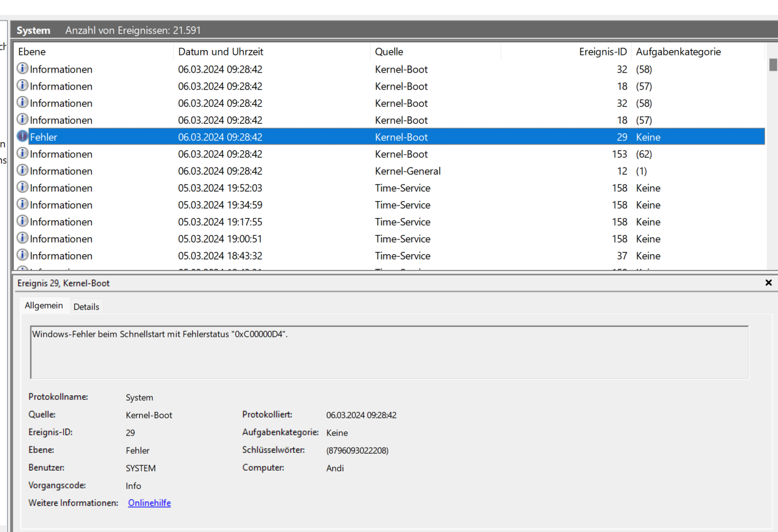The width and height of the screenshot is (778, 532).
Task: Click info icon of Time-Service event 37 row
Action: click(22, 255)
